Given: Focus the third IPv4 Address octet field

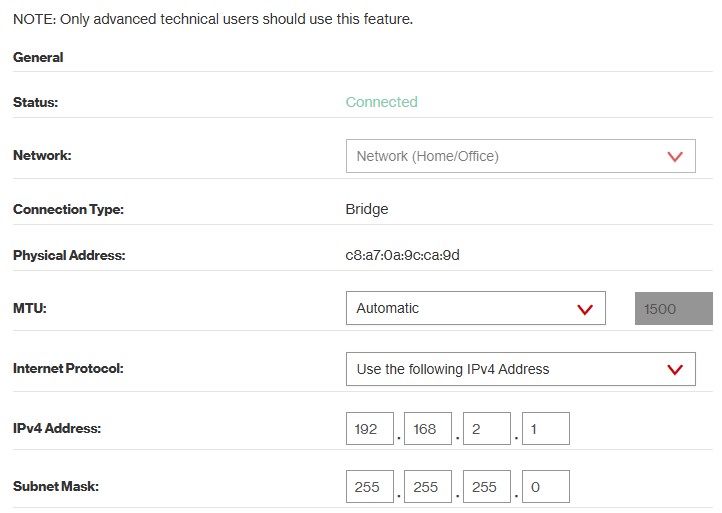Looking at the screenshot, I should pyautogui.click(x=487, y=429).
